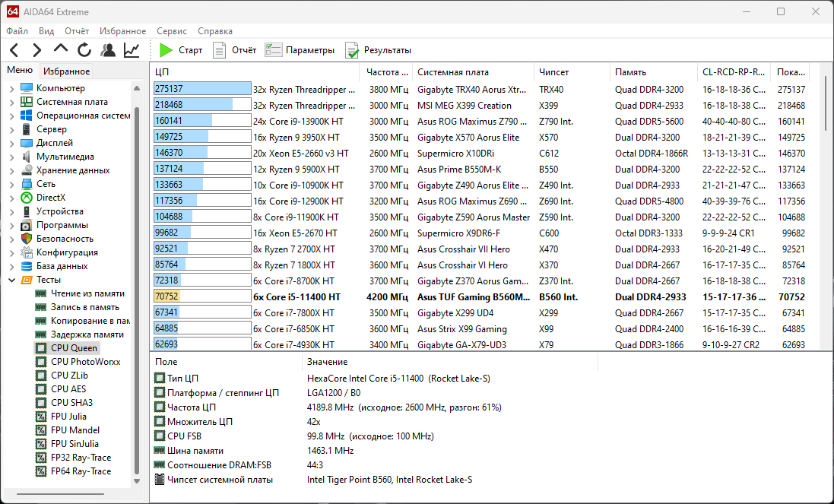Open the Отчёт menu in the menu bar
This screenshot has height=504, width=834.
(x=77, y=31)
